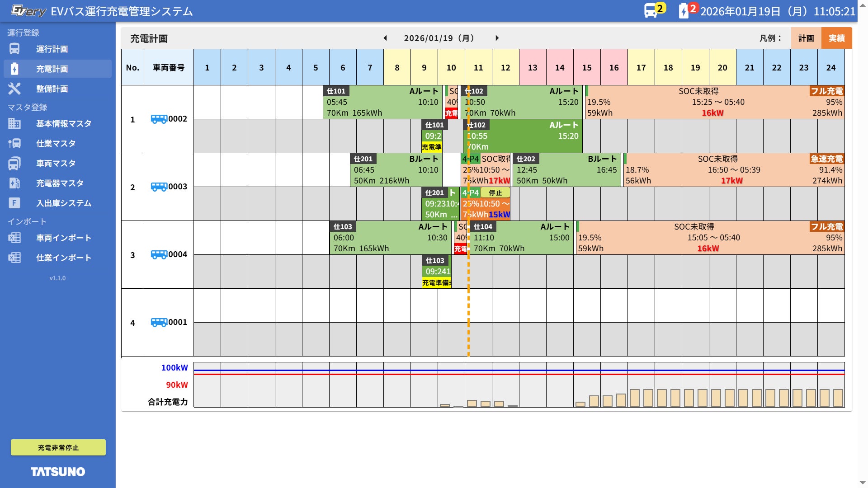Click the 基本情報マスタ building icon
Image resolution: width=868 pixels, height=488 pixels.
click(x=14, y=123)
